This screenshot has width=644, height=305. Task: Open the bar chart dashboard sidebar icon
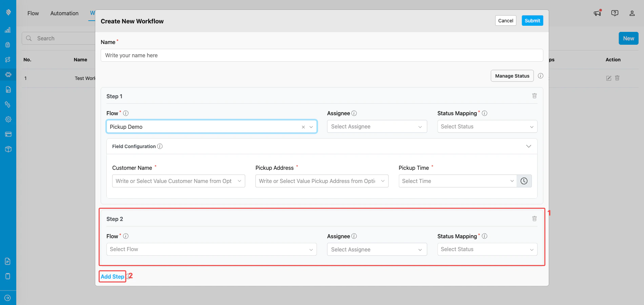pyautogui.click(x=8, y=30)
